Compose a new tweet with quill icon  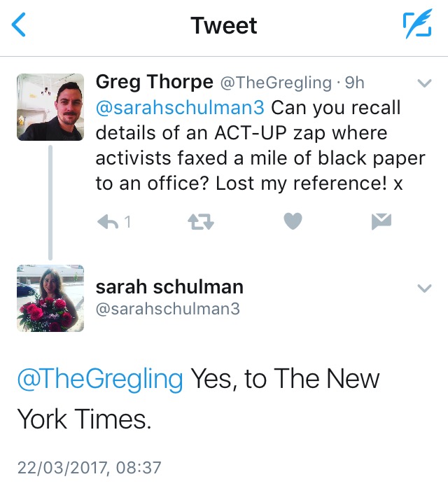click(x=416, y=26)
